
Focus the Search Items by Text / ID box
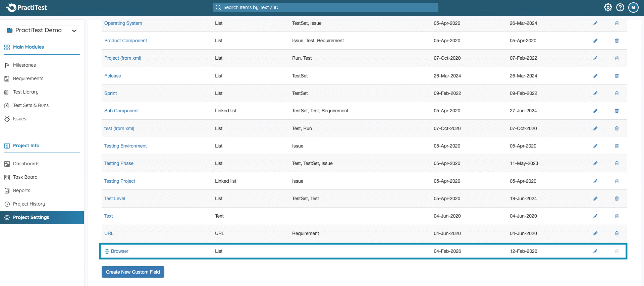(x=325, y=7)
